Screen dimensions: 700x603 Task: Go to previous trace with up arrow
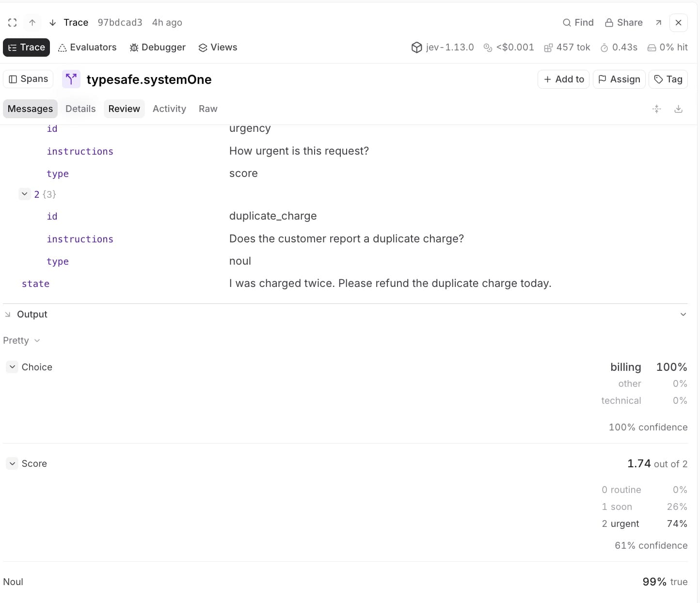point(32,23)
